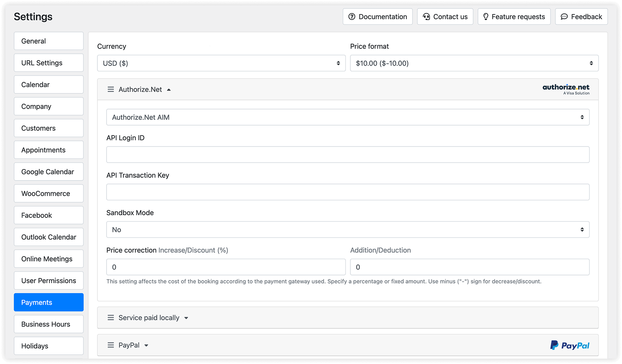Viewport: 622px width, 364px height.
Task: Expand the PayPal section arrow
Action: (146, 346)
